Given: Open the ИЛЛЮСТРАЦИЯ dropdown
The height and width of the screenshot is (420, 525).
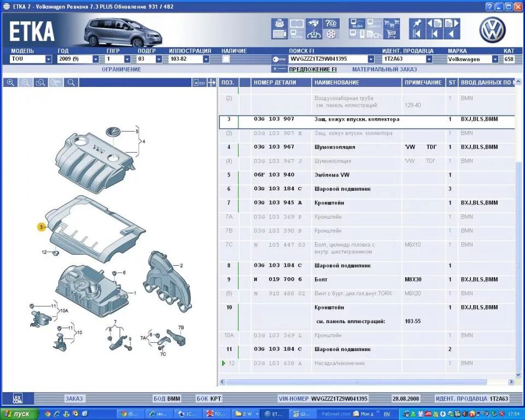Looking at the screenshot, I should tap(206, 59).
